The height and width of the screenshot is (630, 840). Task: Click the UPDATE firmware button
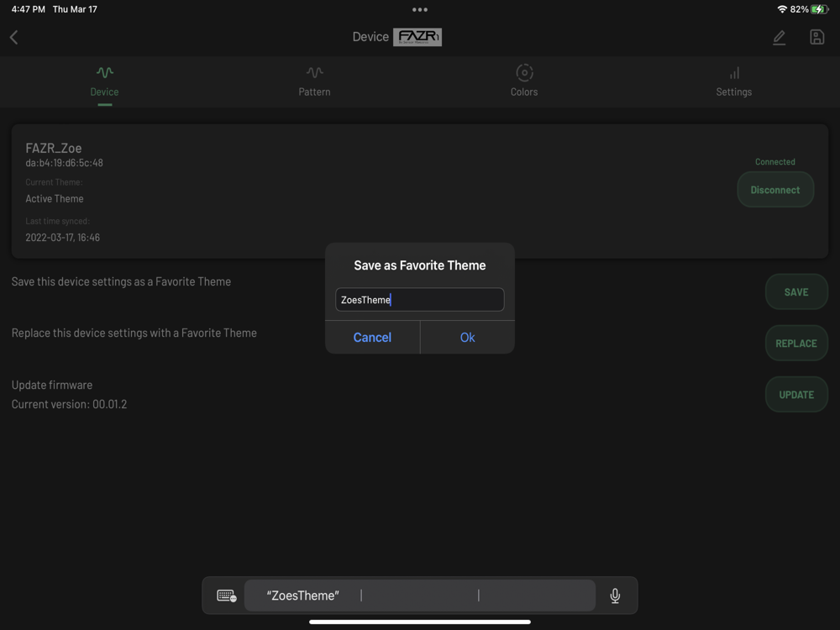click(x=796, y=395)
